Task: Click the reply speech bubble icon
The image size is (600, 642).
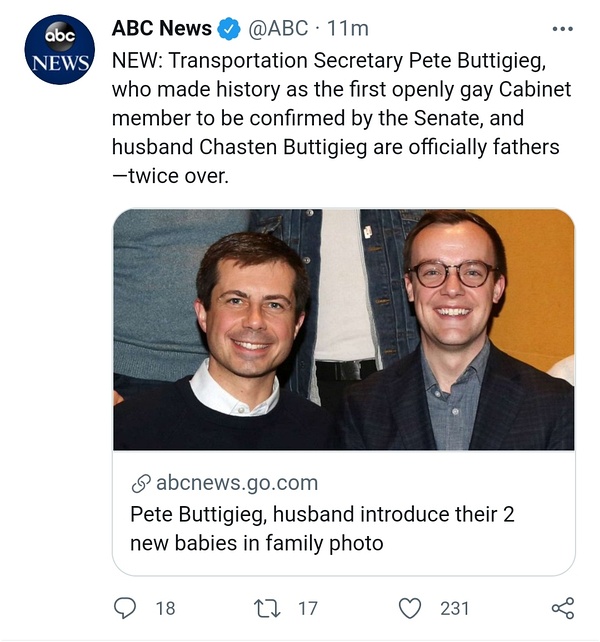Action: [125, 607]
